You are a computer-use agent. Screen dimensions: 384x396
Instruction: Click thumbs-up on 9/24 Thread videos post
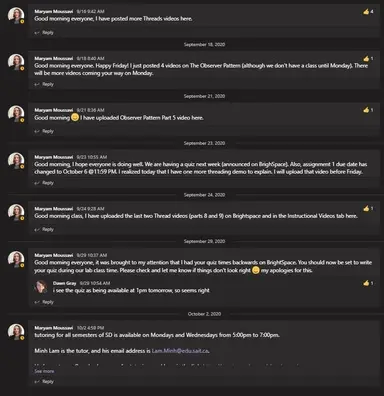point(366,209)
